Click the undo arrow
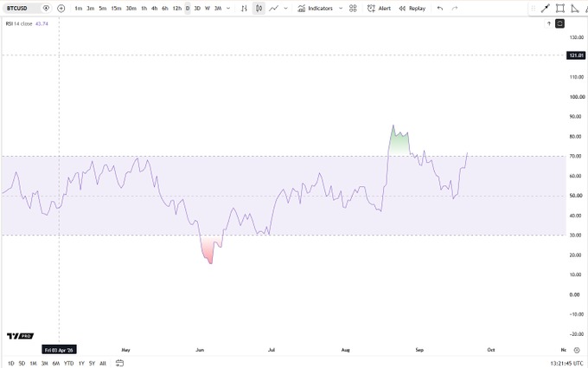This screenshot has width=588, height=368. pos(440,9)
